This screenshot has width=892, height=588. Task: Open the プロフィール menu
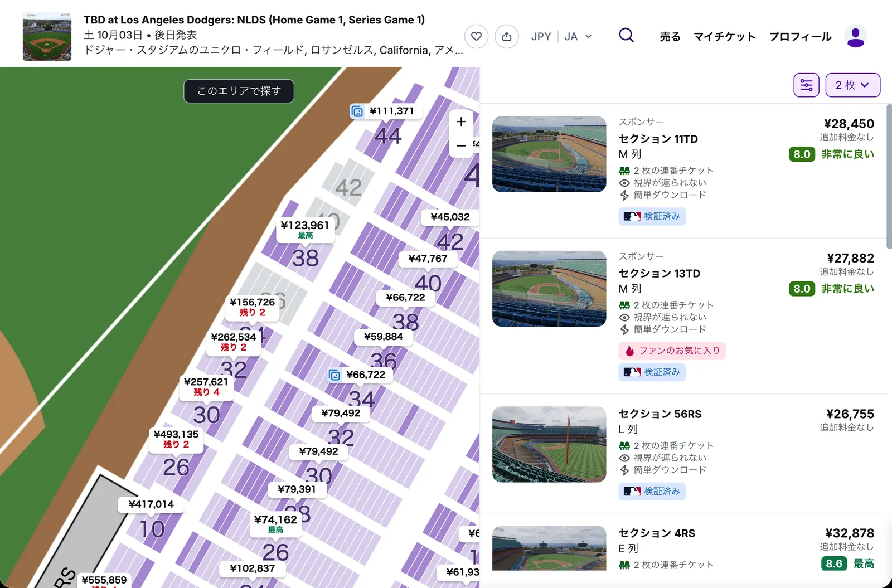point(800,37)
